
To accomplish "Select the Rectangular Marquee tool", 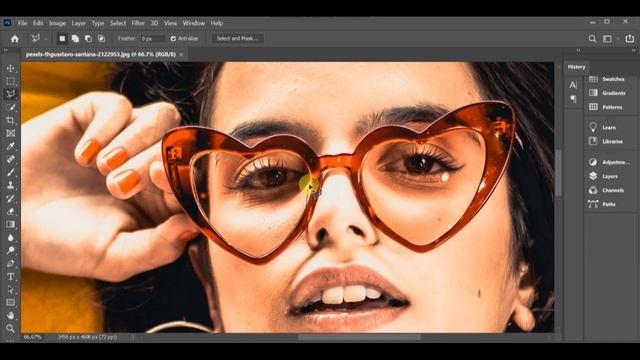I will click(11, 81).
